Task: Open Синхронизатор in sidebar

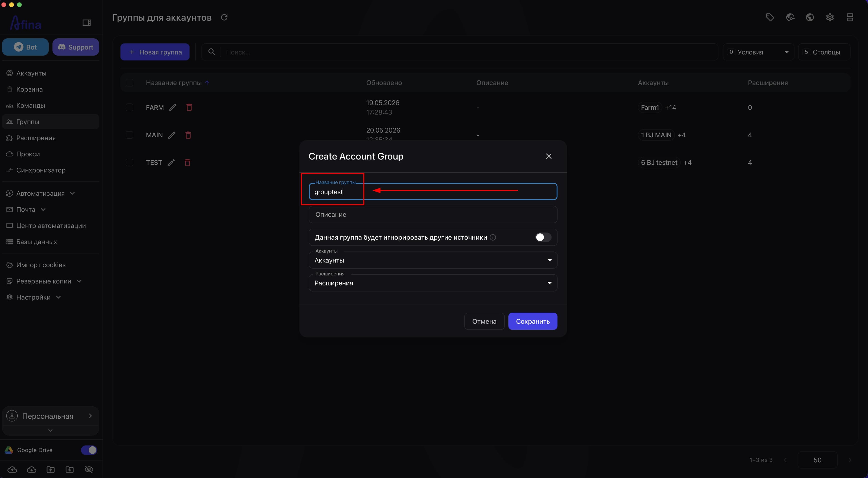Action: pyautogui.click(x=51, y=170)
